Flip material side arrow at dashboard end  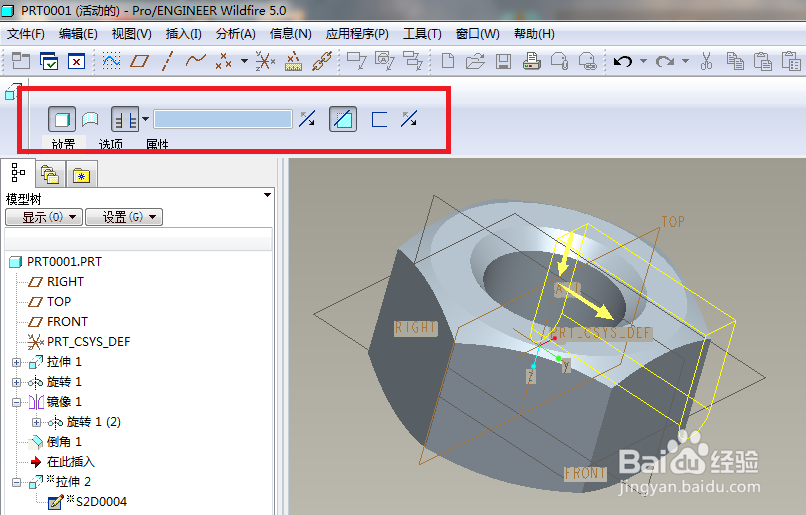pyautogui.click(x=409, y=119)
